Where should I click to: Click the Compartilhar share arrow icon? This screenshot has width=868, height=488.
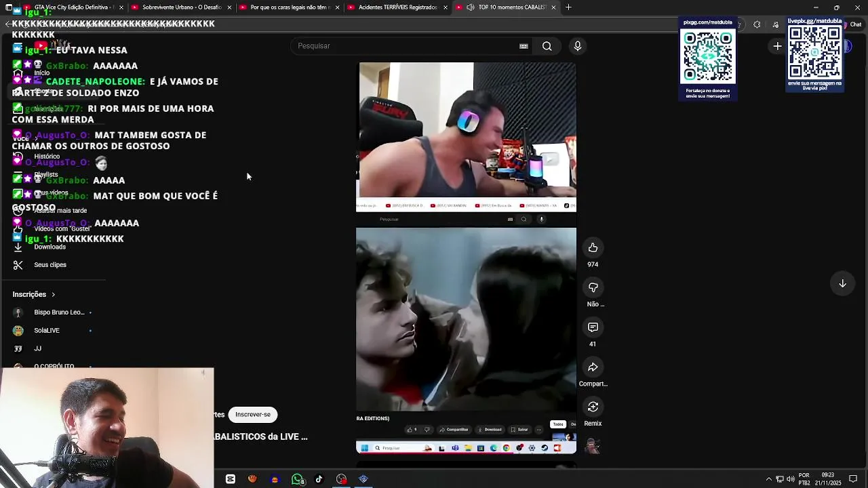593,367
